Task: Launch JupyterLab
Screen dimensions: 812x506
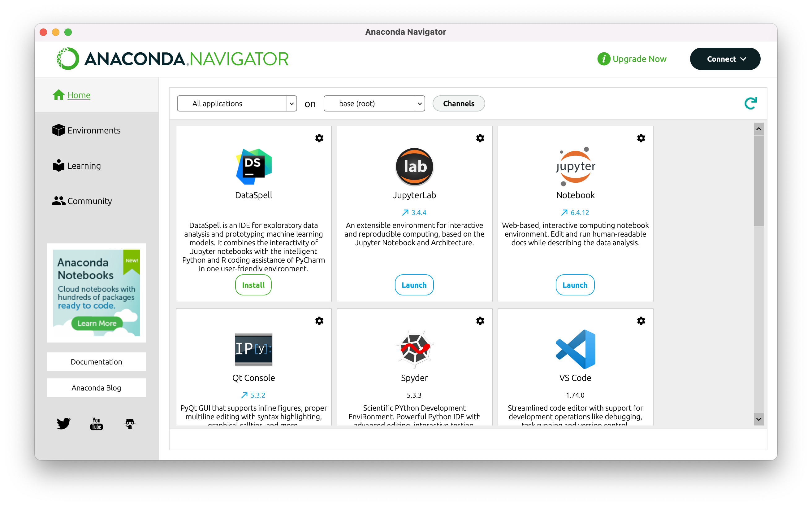Action: click(414, 285)
